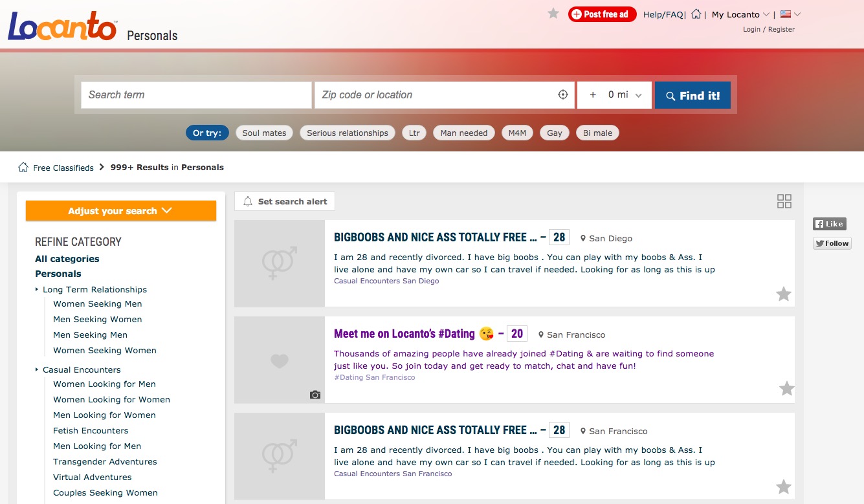Open Women Seeking Men category

(98, 303)
